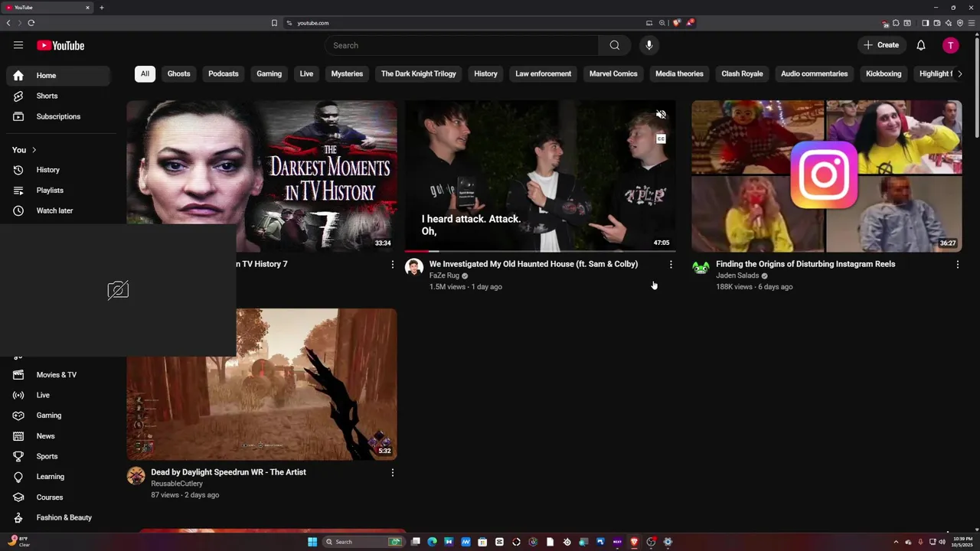Open Sports in sidebar
Viewport: 980px width, 551px height.
58,456
